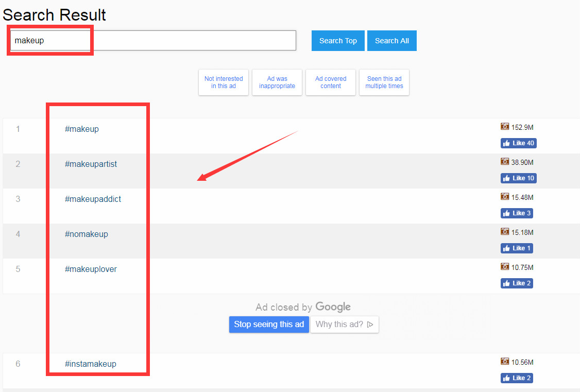The height and width of the screenshot is (392, 580).
Task: Open the #makeupartist hashtag link
Action: 91,164
